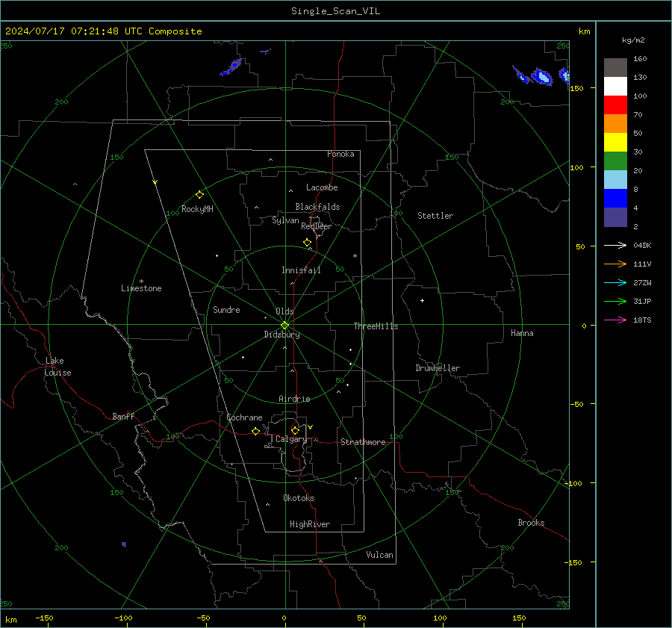Click the 27ZW legend label
Screen dimensions: 672x628
click(x=642, y=282)
